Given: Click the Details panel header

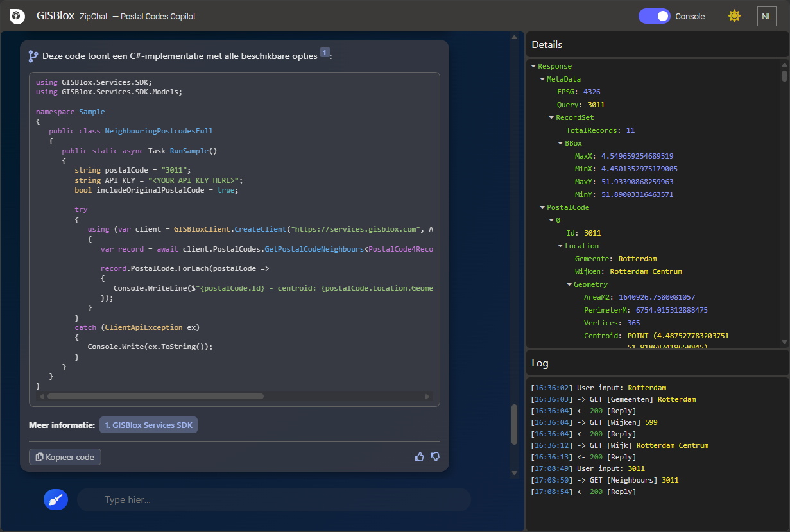Looking at the screenshot, I should pos(657,45).
